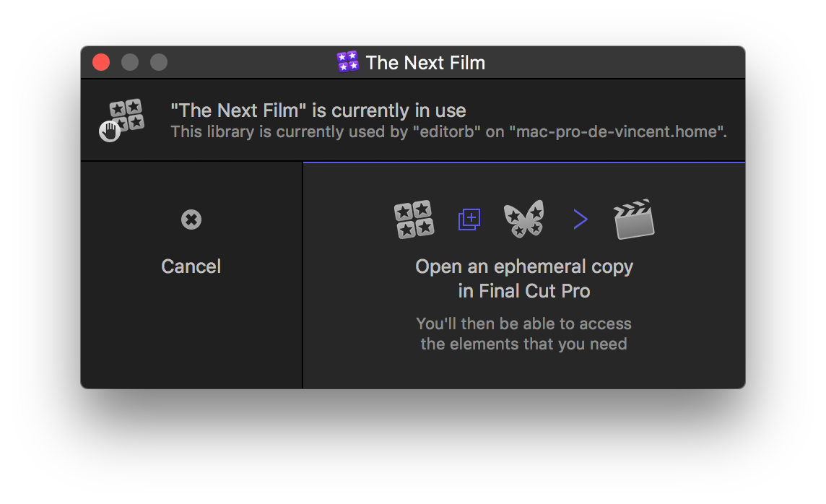Screen dimensions: 826x504
Task: Click the 'in Final Cut Pro' text line
Action: pos(524,291)
